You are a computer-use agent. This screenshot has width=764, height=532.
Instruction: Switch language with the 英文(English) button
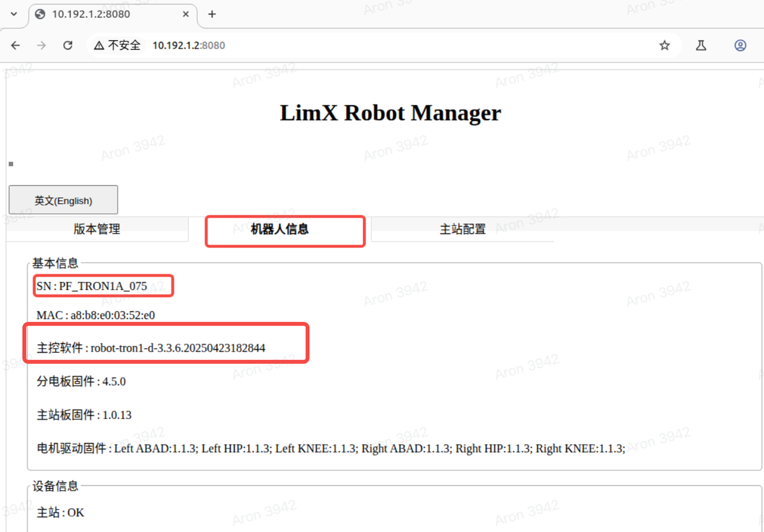click(x=63, y=200)
